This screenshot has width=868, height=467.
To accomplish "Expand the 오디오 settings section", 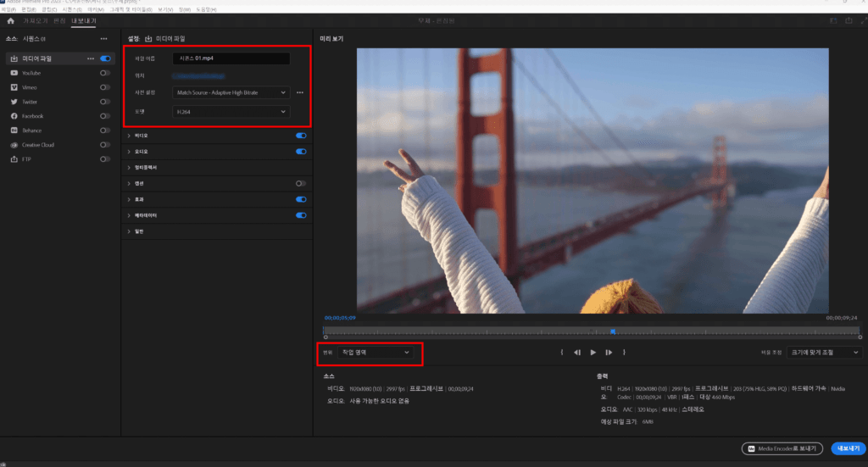I will coord(129,152).
